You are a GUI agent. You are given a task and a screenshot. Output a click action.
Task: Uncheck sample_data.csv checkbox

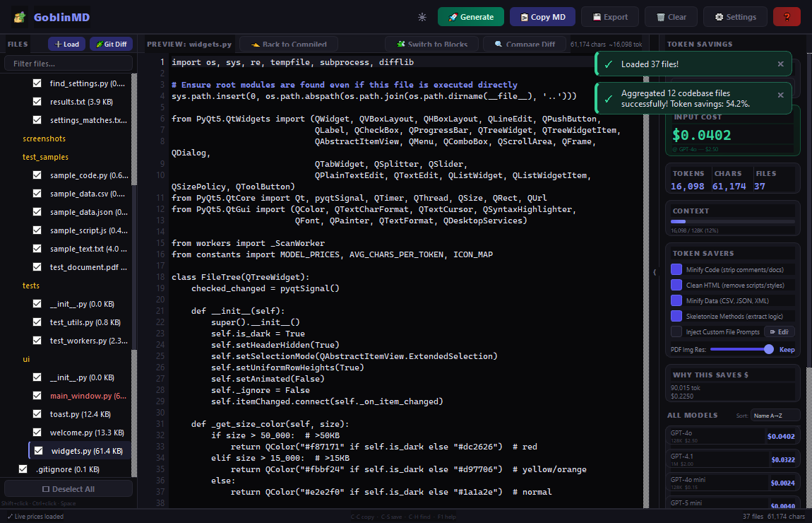[37, 194]
